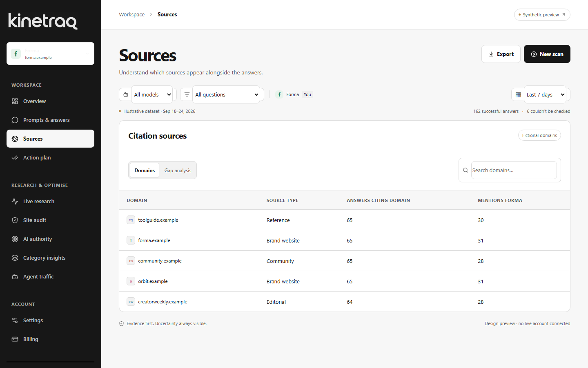
Task: Click the creatorweekly.example domain name
Action: point(163,302)
